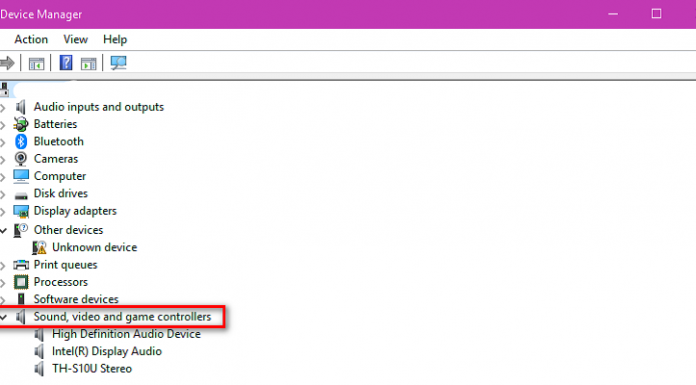The width and height of the screenshot is (696, 385).
Task: Select the Software devices label
Action: [76, 299]
